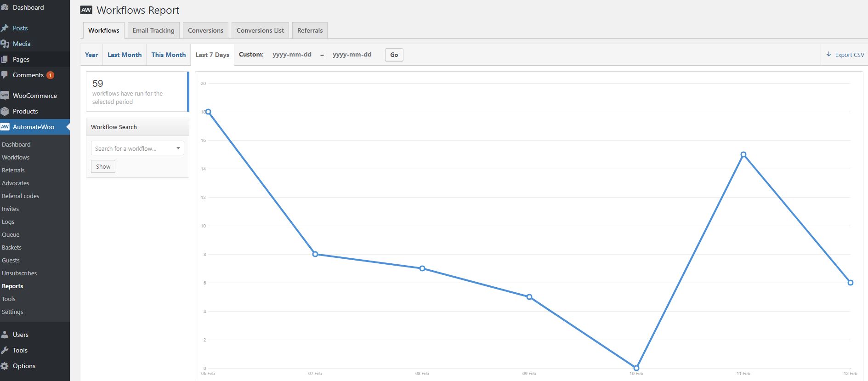Screen dimensions: 868x381
Task: Open the Search for a workflow dropdown
Action: 137,148
